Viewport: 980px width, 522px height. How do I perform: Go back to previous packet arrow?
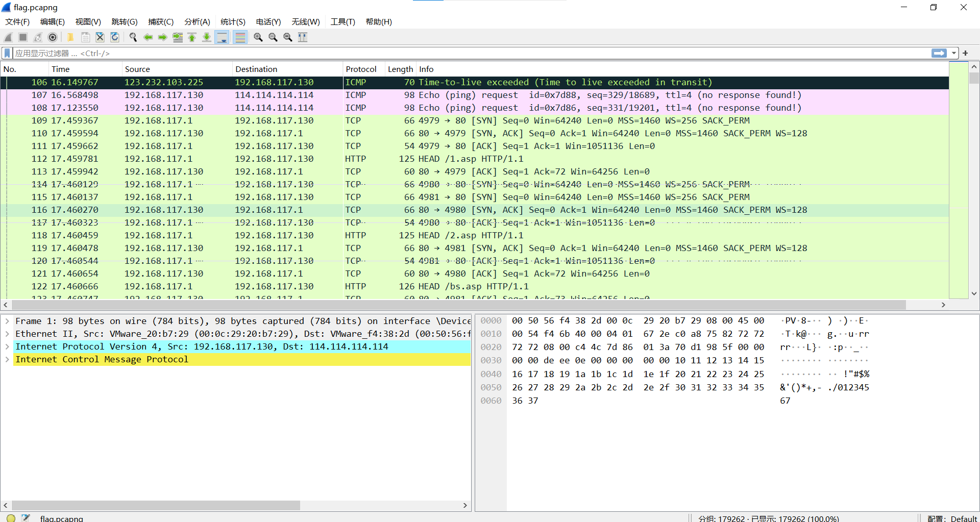point(148,37)
